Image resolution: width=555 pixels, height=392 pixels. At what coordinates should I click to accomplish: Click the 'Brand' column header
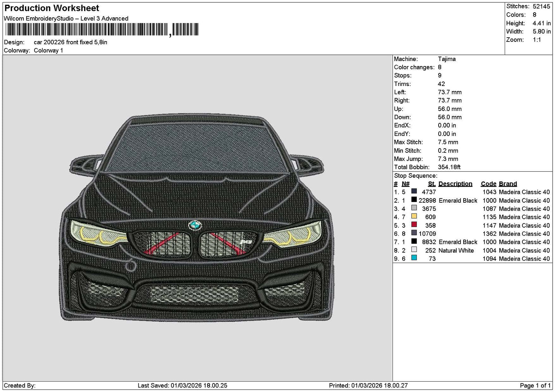coord(508,184)
